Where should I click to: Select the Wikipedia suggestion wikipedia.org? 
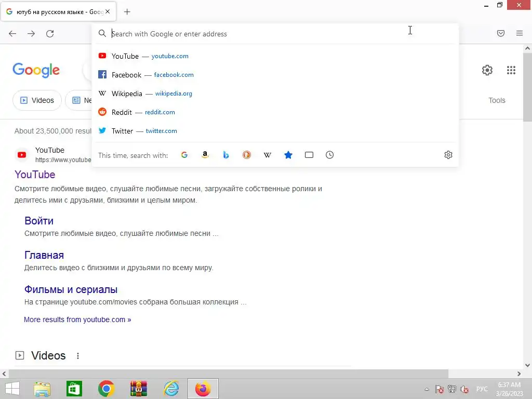click(x=275, y=94)
